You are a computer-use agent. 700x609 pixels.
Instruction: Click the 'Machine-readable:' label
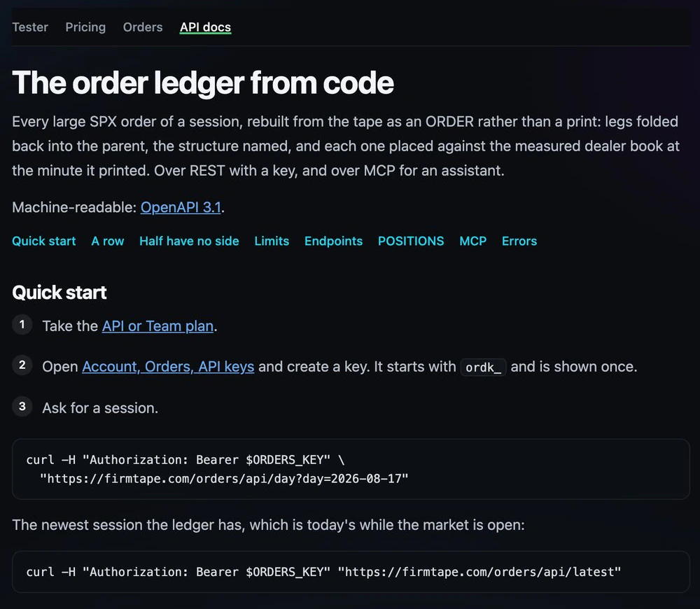[74, 207]
